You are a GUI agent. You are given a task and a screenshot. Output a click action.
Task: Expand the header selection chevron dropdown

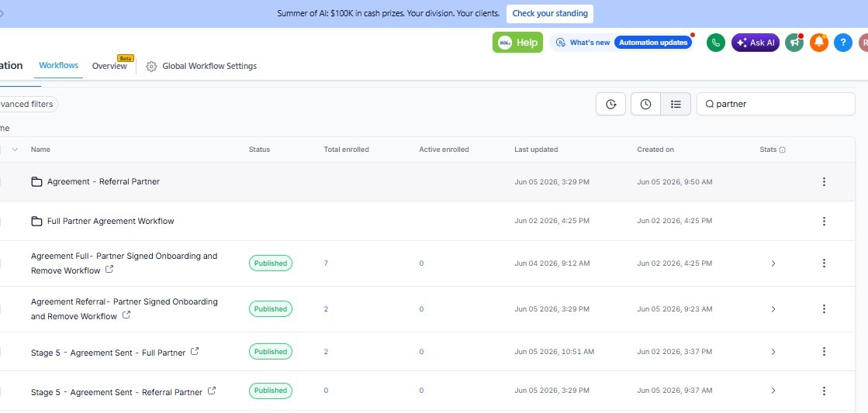click(x=15, y=150)
